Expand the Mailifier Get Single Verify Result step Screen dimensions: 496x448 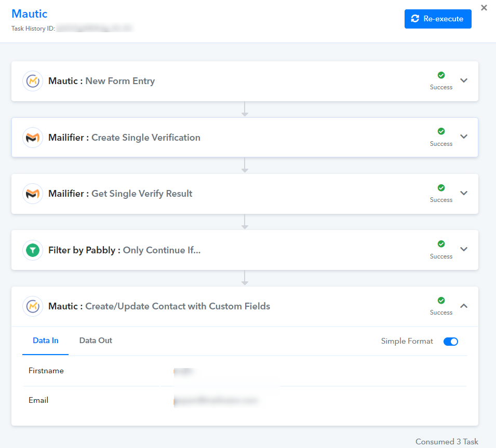coord(464,193)
